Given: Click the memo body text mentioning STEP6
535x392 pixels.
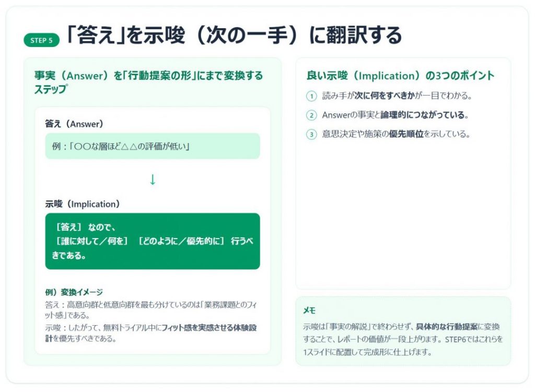Looking at the screenshot, I should point(403,339).
